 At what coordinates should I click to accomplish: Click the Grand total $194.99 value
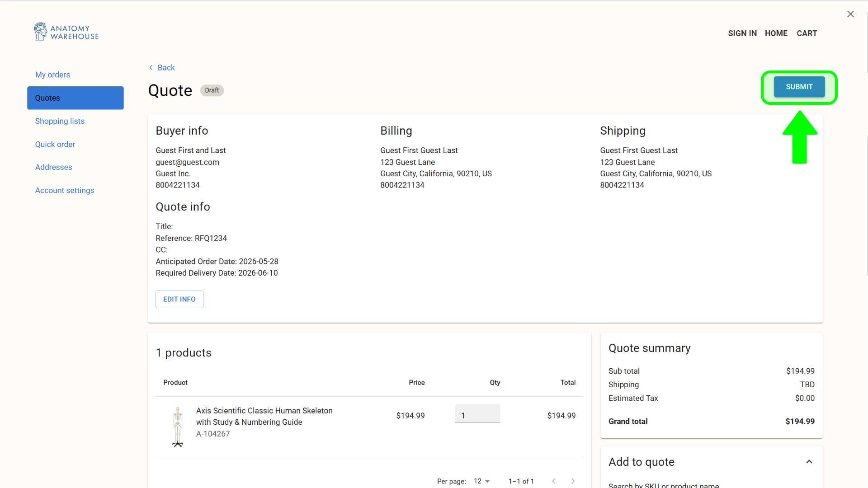click(x=800, y=422)
